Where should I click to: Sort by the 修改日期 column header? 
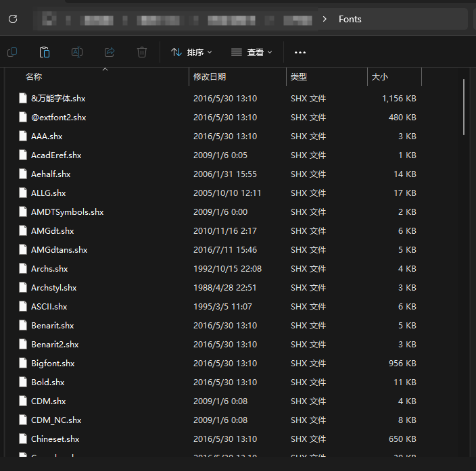[210, 77]
